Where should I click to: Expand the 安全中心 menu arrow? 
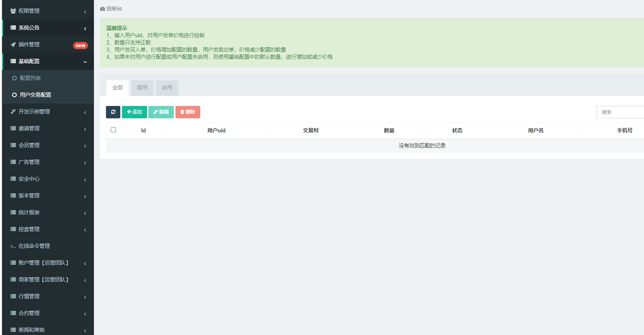(x=85, y=179)
